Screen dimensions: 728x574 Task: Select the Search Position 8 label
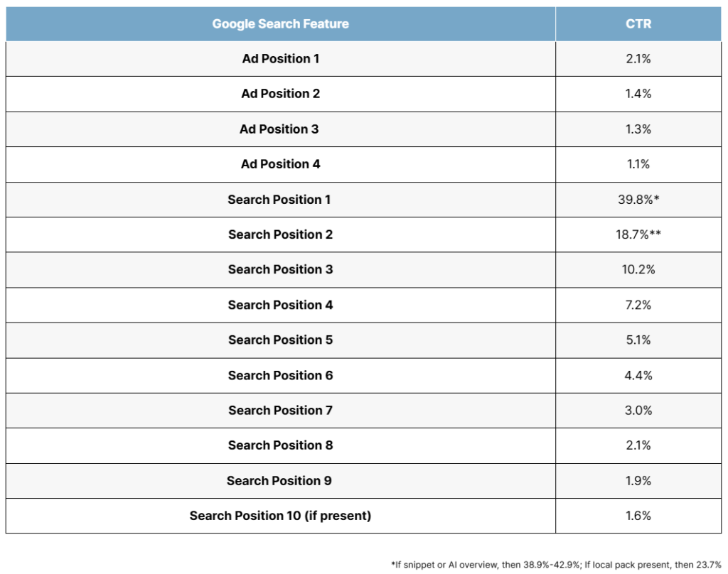click(280, 445)
